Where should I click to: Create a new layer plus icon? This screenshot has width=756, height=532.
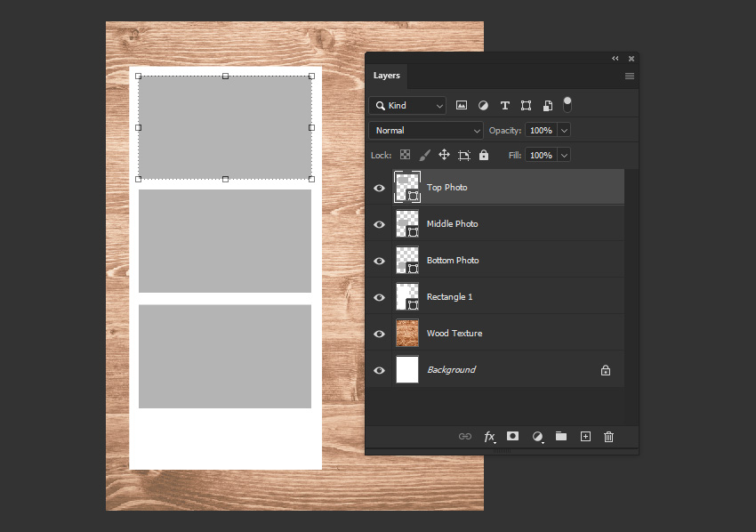tap(585, 437)
